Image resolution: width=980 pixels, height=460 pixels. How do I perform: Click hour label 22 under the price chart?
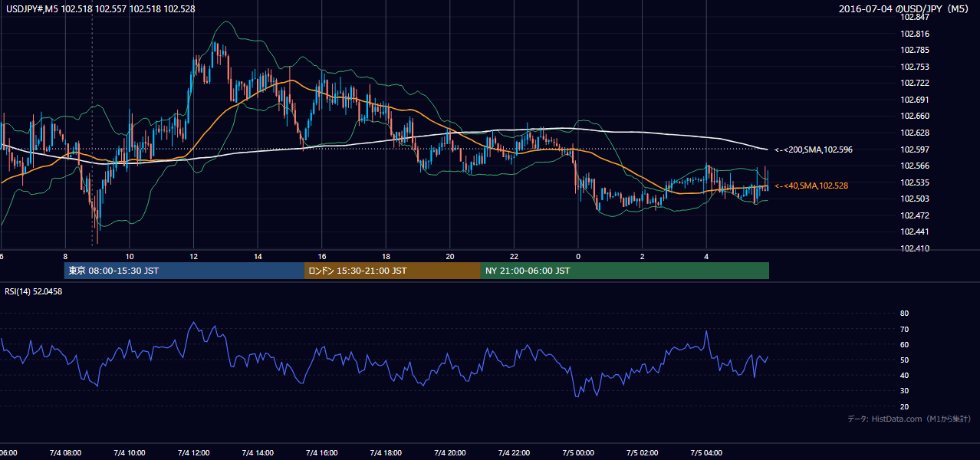[x=514, y=256]
